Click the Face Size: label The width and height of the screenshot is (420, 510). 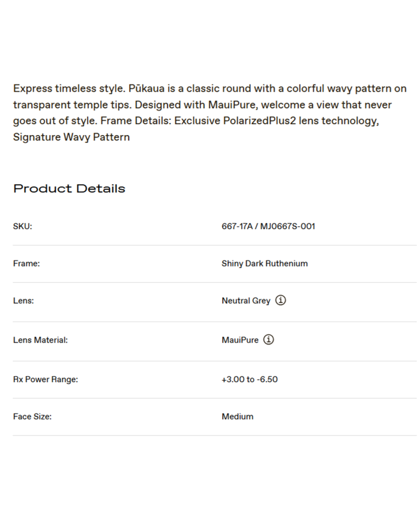click(32, 416)
